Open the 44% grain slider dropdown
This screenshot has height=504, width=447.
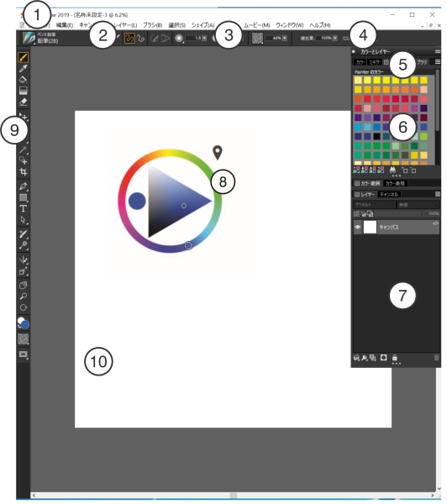tap(285, 39)
